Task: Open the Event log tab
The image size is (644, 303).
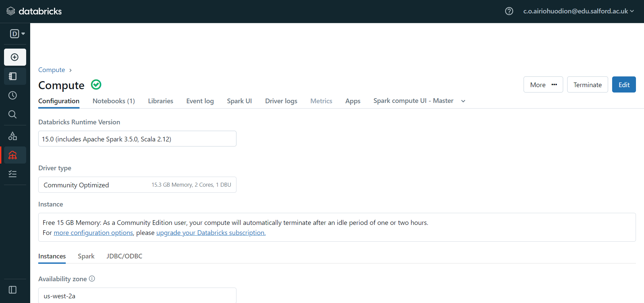Action: click(200, 101)
